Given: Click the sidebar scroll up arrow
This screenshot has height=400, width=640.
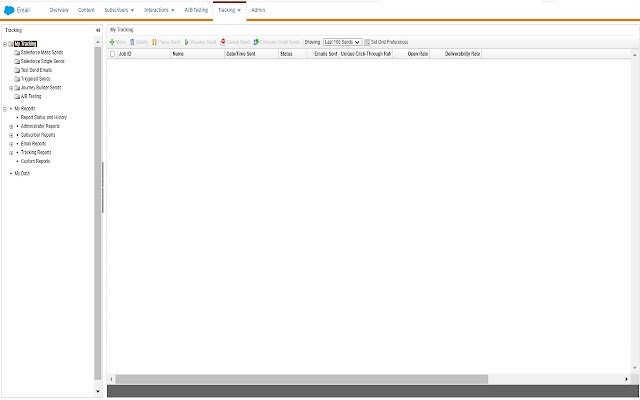Looking at the screenshot, I should [x=98, y=42].
